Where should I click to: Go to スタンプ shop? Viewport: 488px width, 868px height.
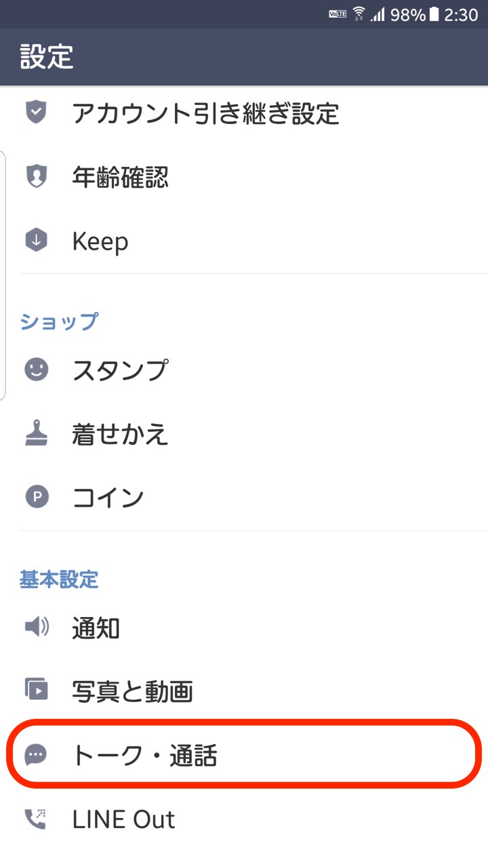click(120, 370)
